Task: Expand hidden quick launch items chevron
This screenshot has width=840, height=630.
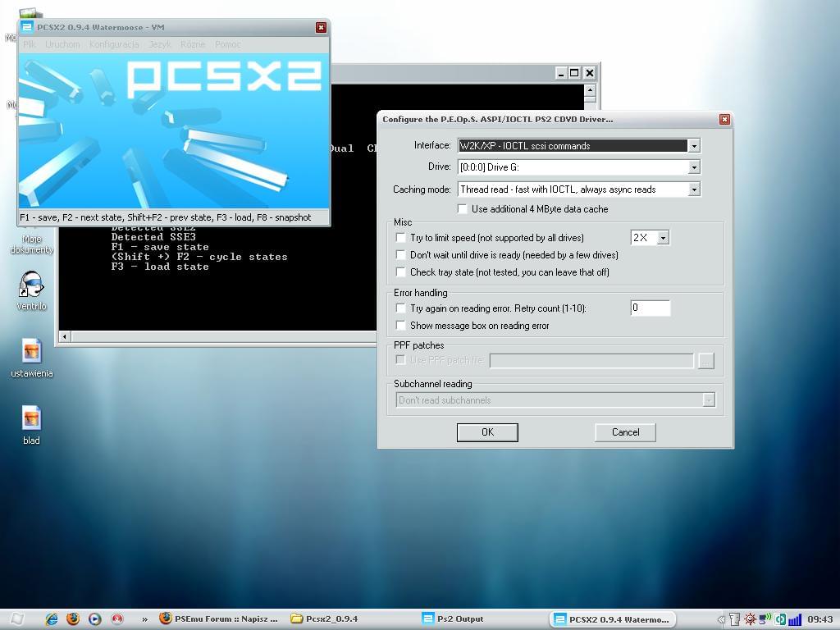Action: [x=144, y=619]
